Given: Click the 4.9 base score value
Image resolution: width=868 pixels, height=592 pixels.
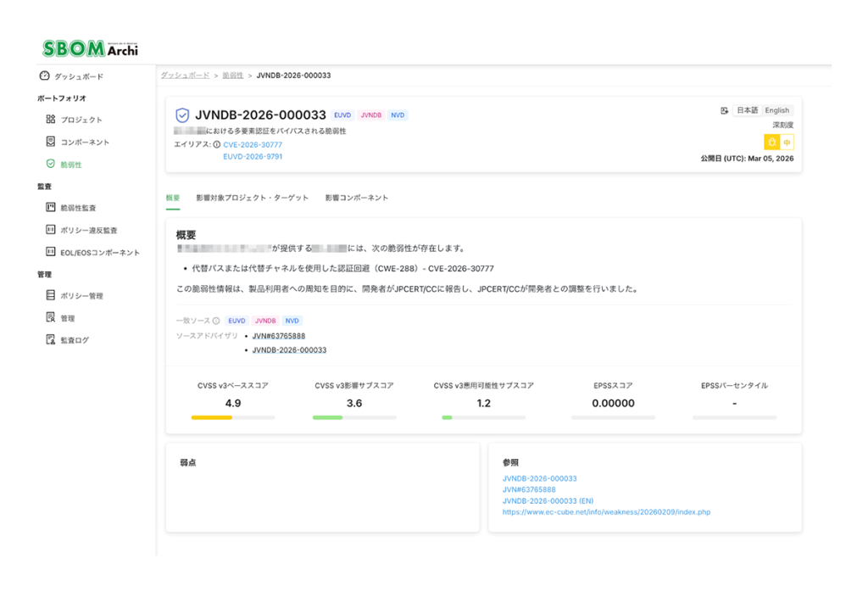Looking at the screenshot, I should [233, 403].
